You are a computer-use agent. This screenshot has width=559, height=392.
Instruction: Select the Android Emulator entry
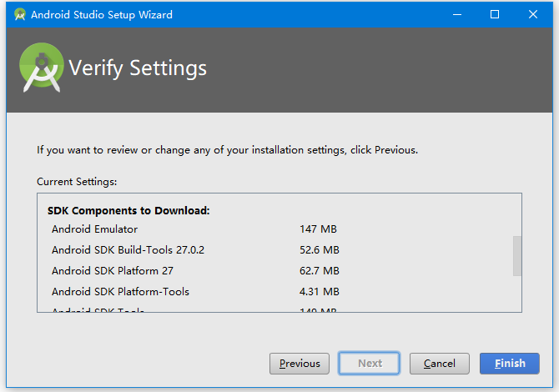coord(94,229)
